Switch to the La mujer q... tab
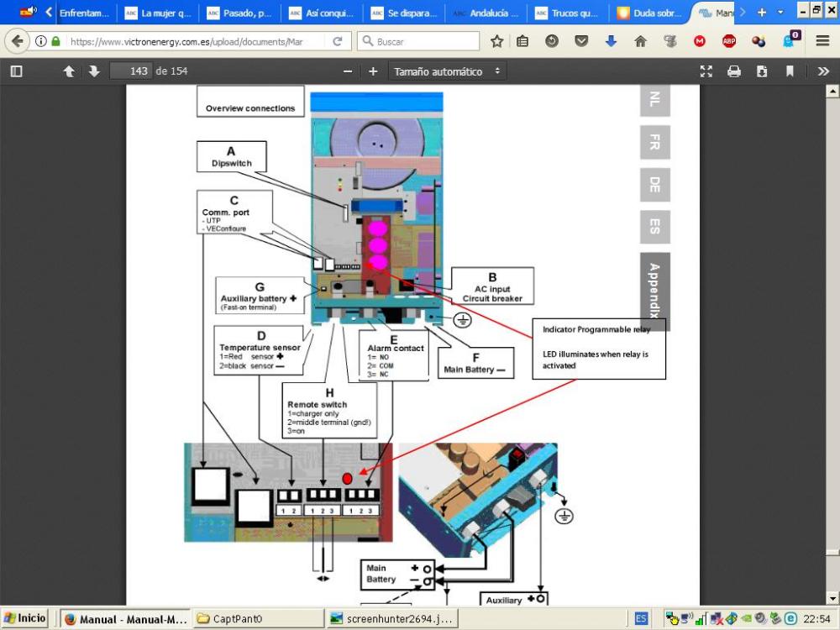This screenshot has height=630, width=840. (x=158, y=13)
